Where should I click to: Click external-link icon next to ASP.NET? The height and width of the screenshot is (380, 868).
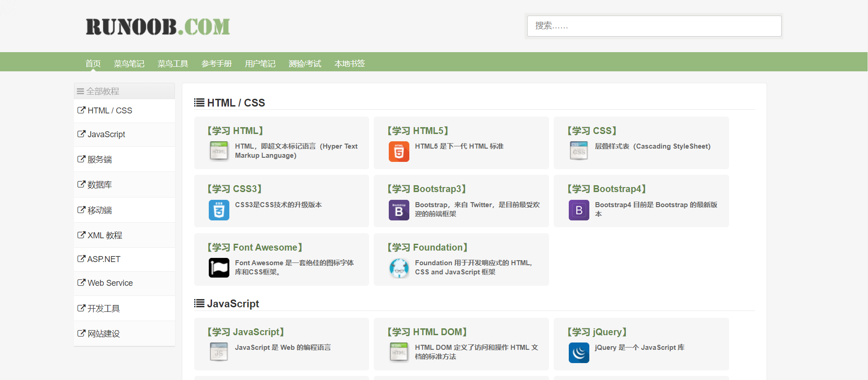81,259
